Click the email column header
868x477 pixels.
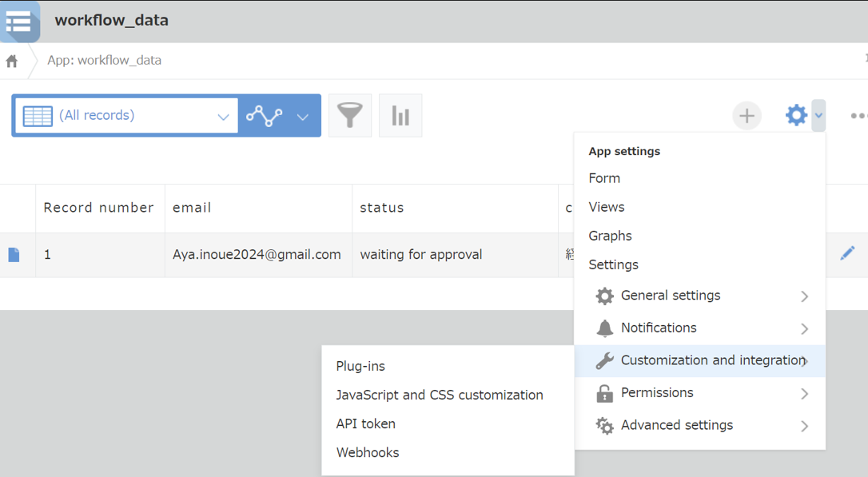(x=192, y=208)
